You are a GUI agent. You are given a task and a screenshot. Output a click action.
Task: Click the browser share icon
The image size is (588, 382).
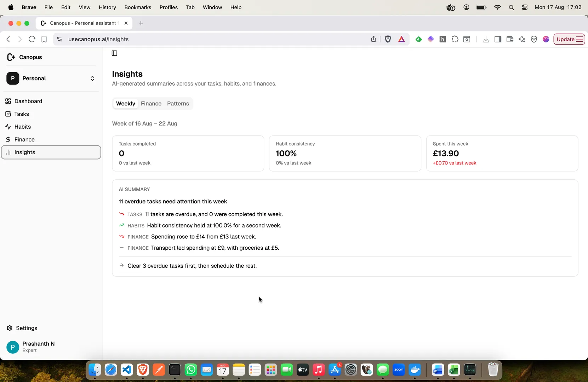click(x=373, y=39)
